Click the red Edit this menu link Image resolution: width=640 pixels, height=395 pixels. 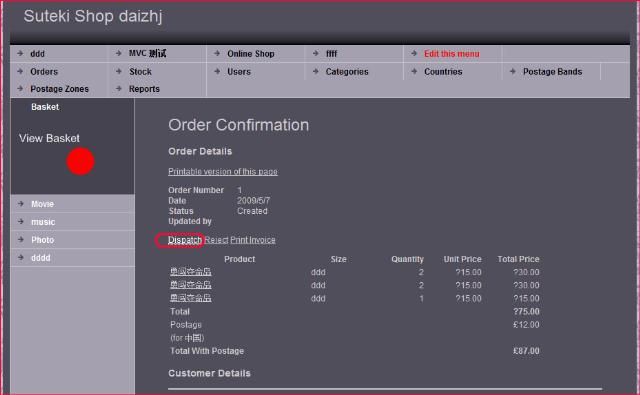[x=451, y=53]
